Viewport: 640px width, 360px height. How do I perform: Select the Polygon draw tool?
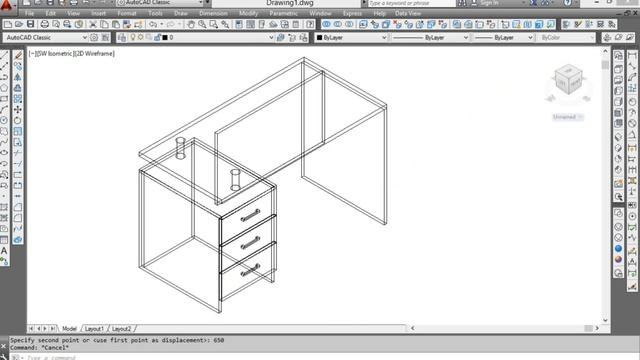4,88
